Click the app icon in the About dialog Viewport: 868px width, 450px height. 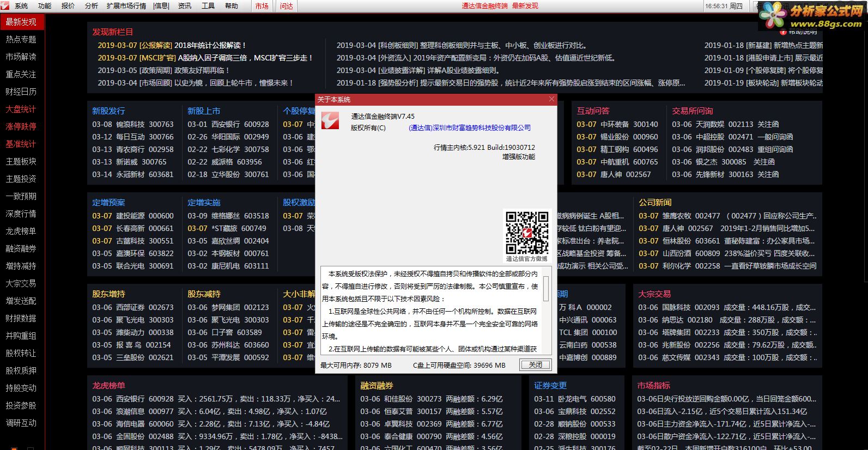click(330, 120)
